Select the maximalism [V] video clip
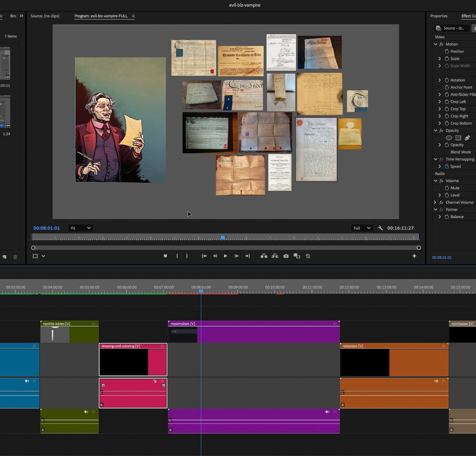The height and width of the screenshot is (456, 476). 254,332
